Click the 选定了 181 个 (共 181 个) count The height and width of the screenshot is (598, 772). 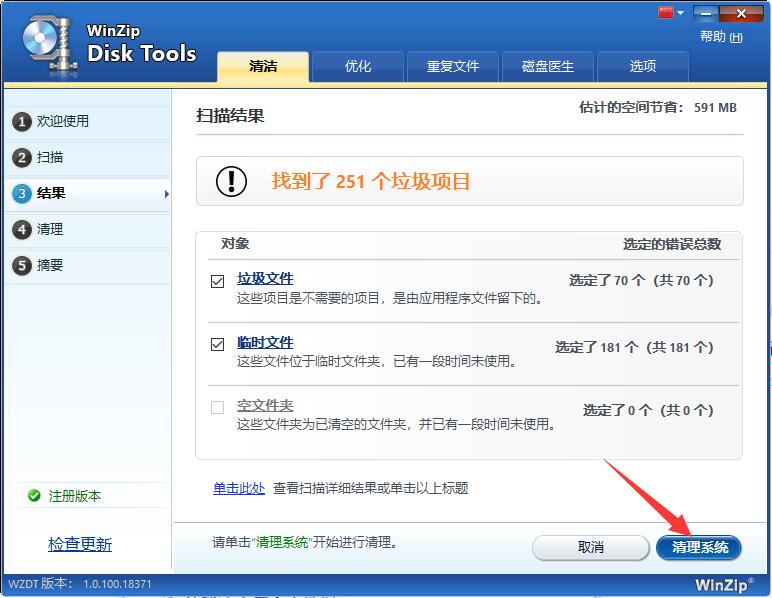pos(634,347)
